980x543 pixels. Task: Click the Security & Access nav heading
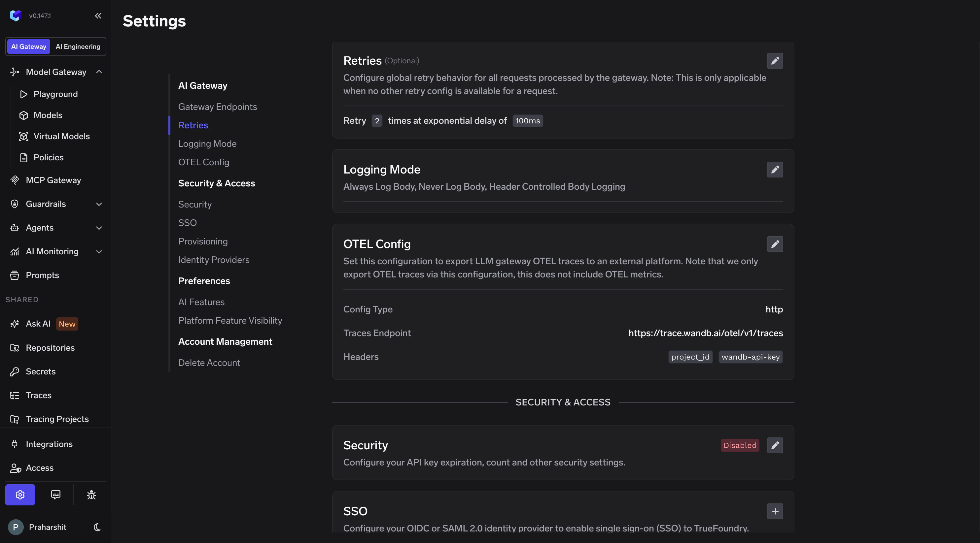pyautogui.click(x=217, y=183)
